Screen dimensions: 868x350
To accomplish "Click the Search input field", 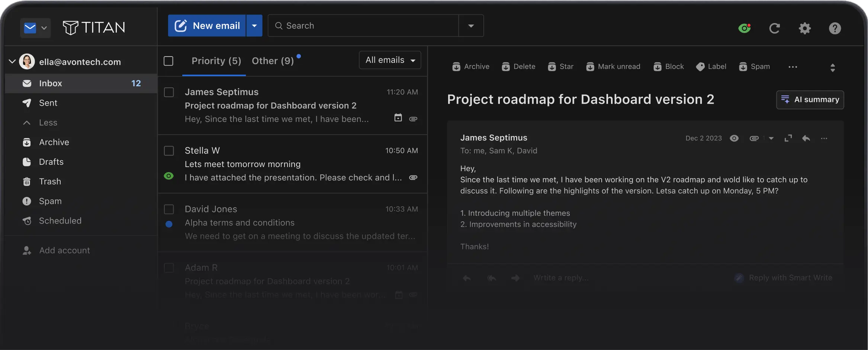I will pos(363,26).
